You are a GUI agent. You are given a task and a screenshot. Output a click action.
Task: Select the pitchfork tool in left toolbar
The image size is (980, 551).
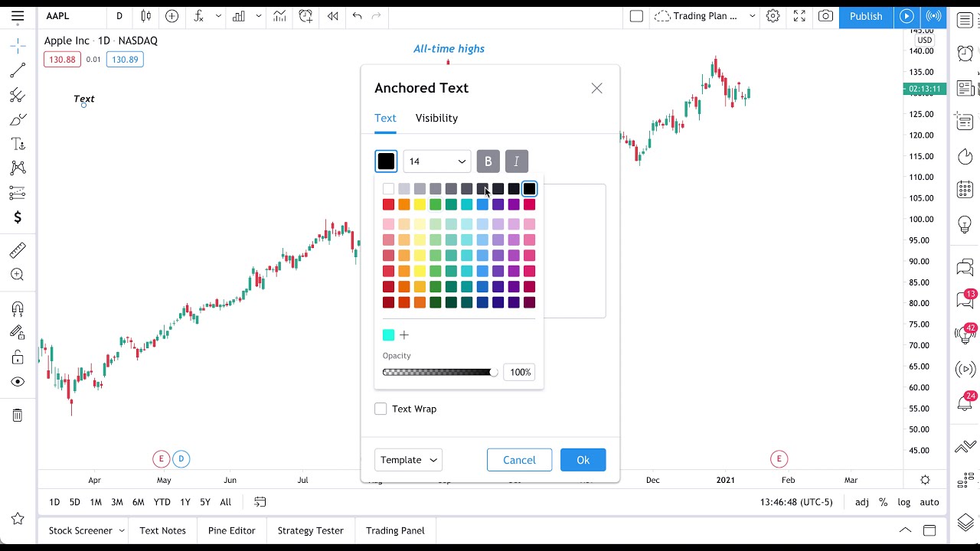(18, 95)
